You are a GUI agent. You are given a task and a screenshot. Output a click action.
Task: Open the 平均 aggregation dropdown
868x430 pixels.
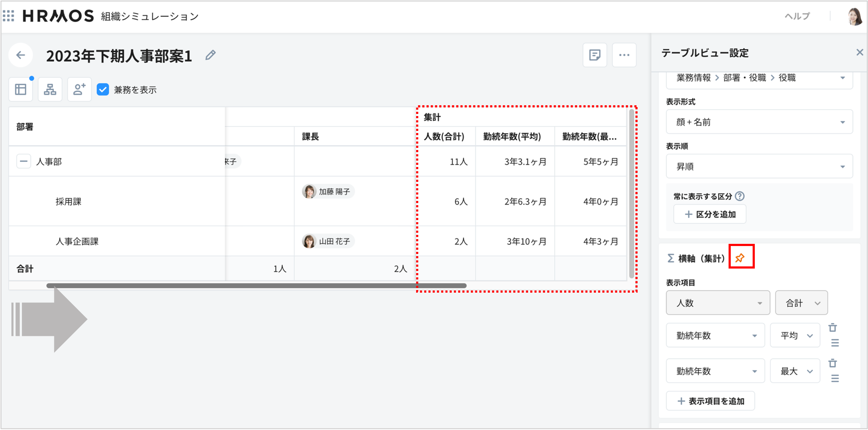795,335
